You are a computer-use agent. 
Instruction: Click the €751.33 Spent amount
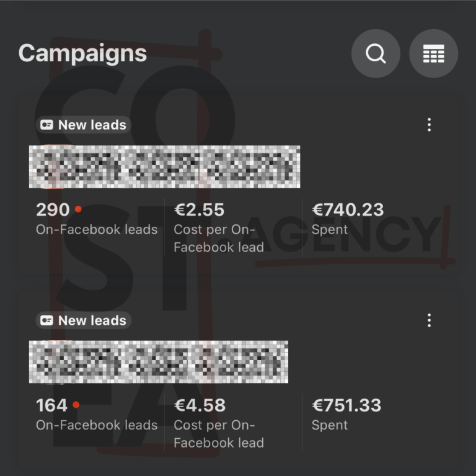(346, 406)
